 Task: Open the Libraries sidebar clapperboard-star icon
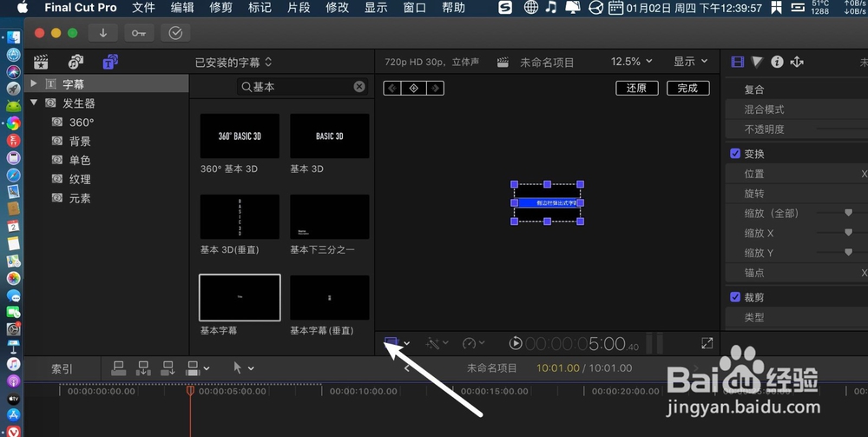[41, 62]
